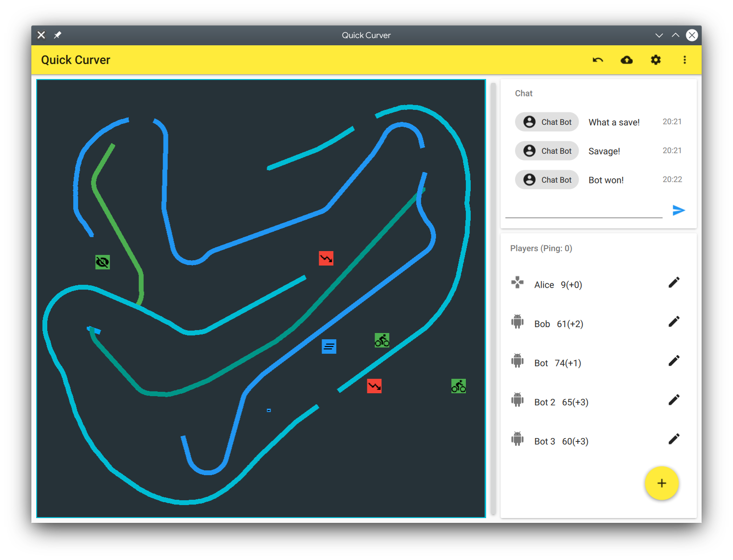Send chat message with arrow icon
This screenshot has height=560, width=733.
[x=679, y=210]
